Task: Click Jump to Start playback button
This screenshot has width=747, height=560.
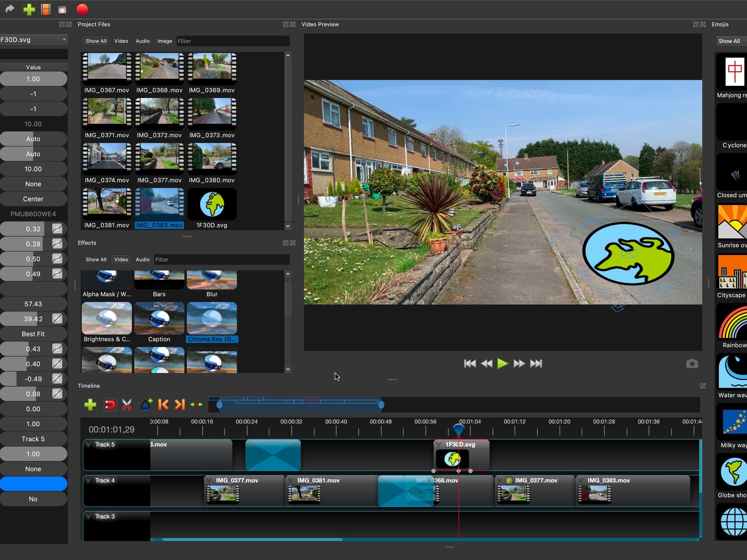Action: [x=470, y=363]
